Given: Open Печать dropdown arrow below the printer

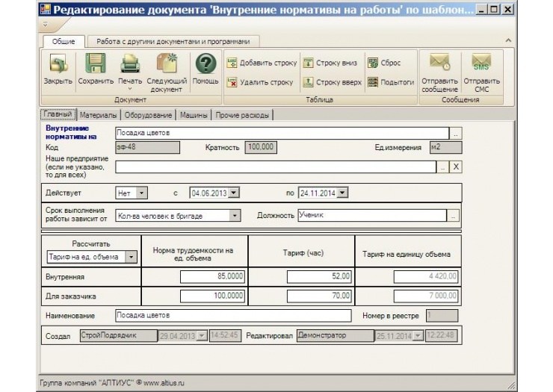Looking at the screenshot, I should click(130, 89).
